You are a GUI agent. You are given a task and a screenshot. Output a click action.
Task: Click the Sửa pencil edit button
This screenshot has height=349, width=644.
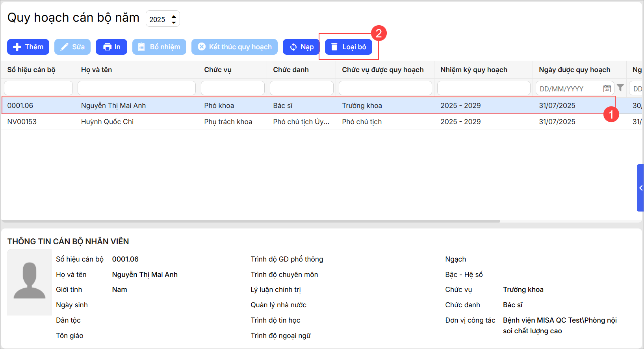point(72,47)
